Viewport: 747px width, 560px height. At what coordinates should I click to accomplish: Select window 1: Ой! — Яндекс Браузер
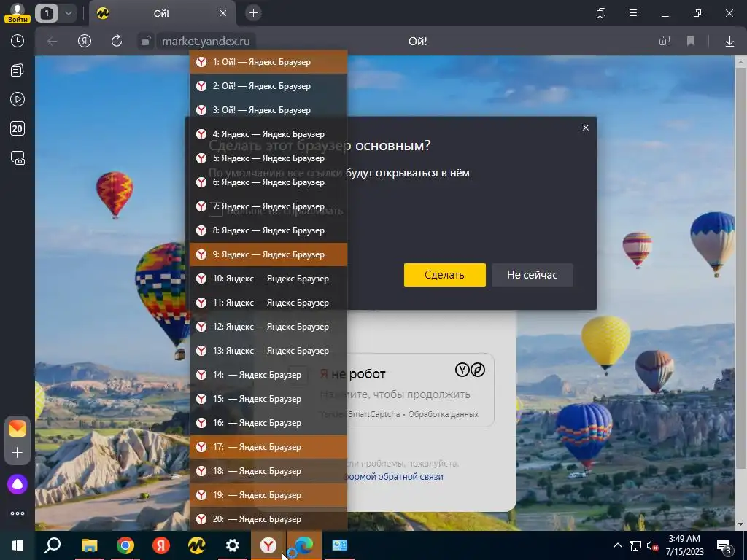pyautogui.click(x=268, y=62)
